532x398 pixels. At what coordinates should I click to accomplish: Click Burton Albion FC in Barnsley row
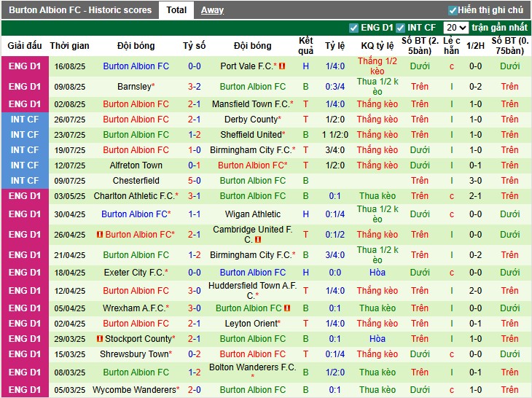pos(252,87)
